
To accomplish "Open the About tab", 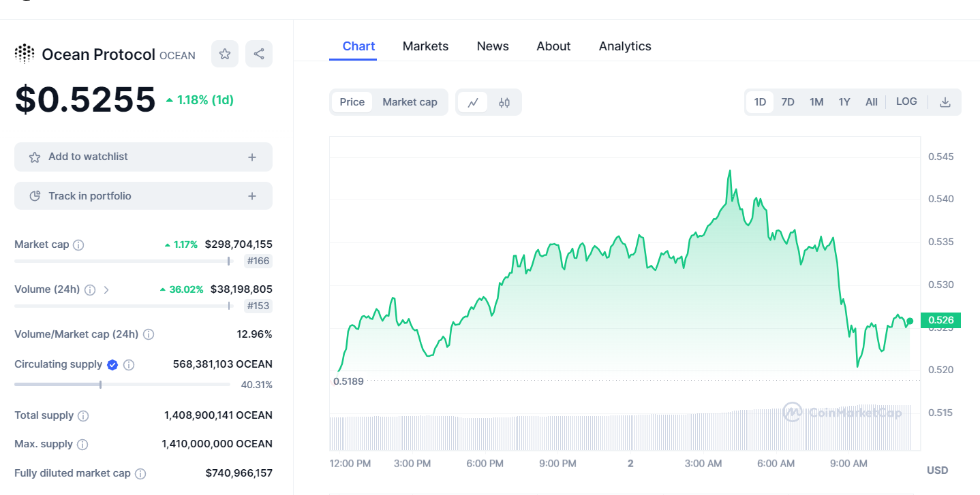I will click(553, 46).
